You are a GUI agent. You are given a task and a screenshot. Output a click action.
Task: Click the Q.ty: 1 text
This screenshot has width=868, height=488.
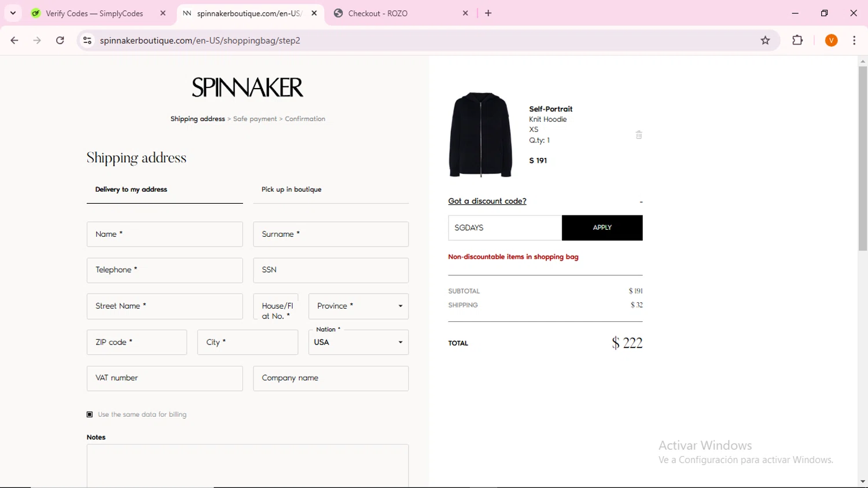[x=539, y=141]
